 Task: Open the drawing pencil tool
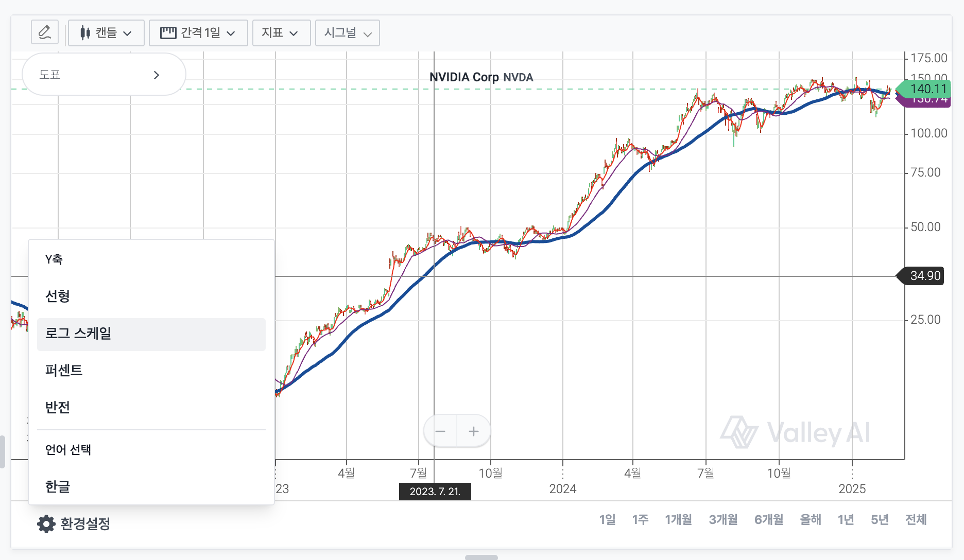tap(45, 32)
